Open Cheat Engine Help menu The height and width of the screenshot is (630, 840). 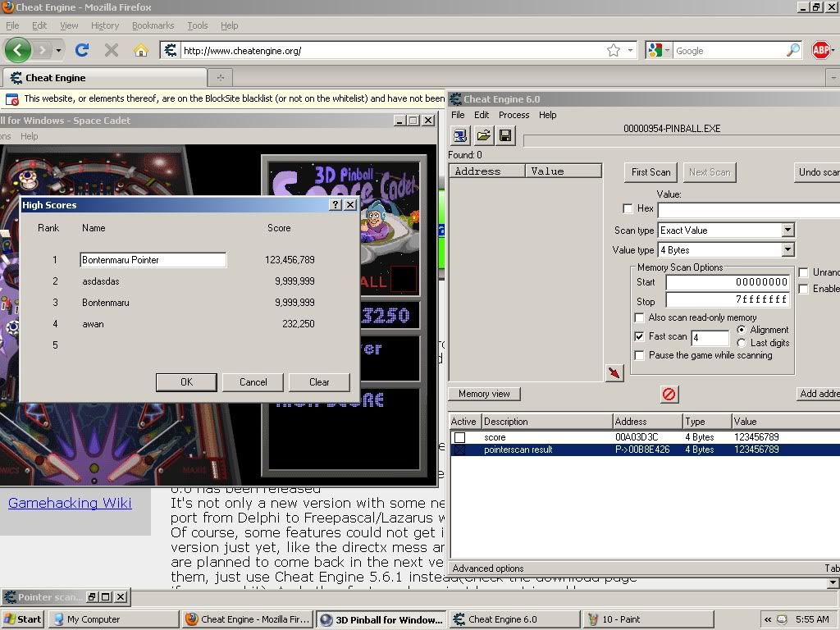tap(547, 115)
